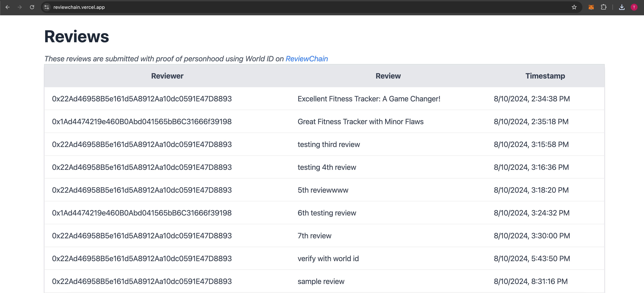Select reviewer address in the 6th testing review row
The image size is (644, 293).
point(142,213)
